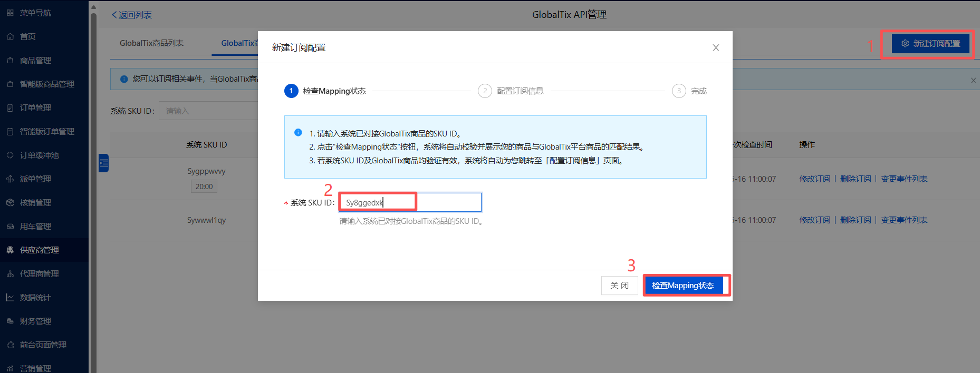
Task: Open 首页 menu item
Action: click(x=44, y=36)
